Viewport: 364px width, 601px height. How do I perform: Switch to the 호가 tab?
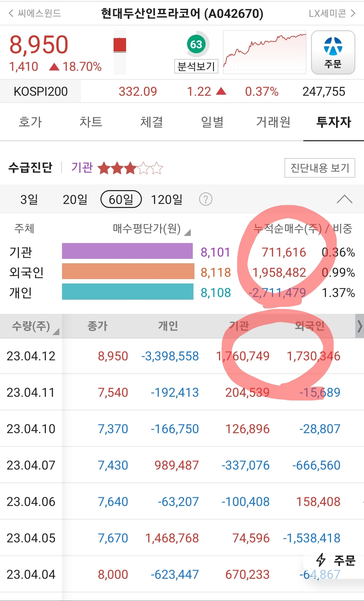click(x=30, y=122)
